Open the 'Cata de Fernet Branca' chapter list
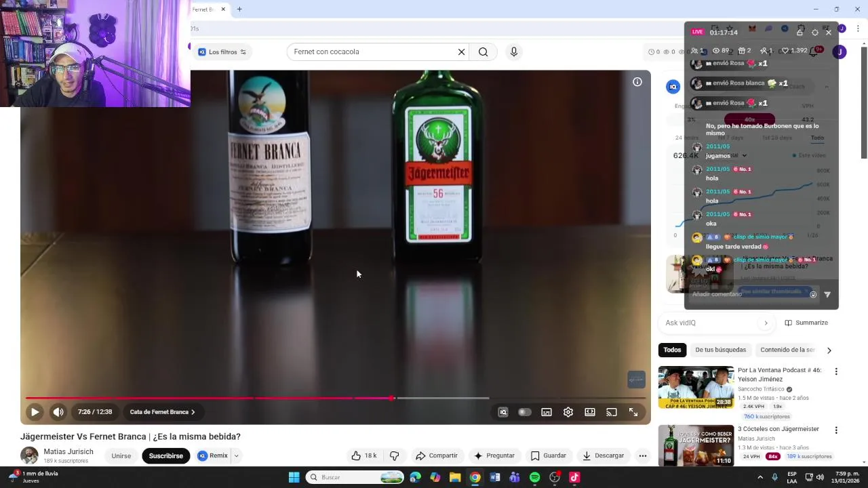The width and height of the screenshot is (868, 488). (x=162, y=412)
